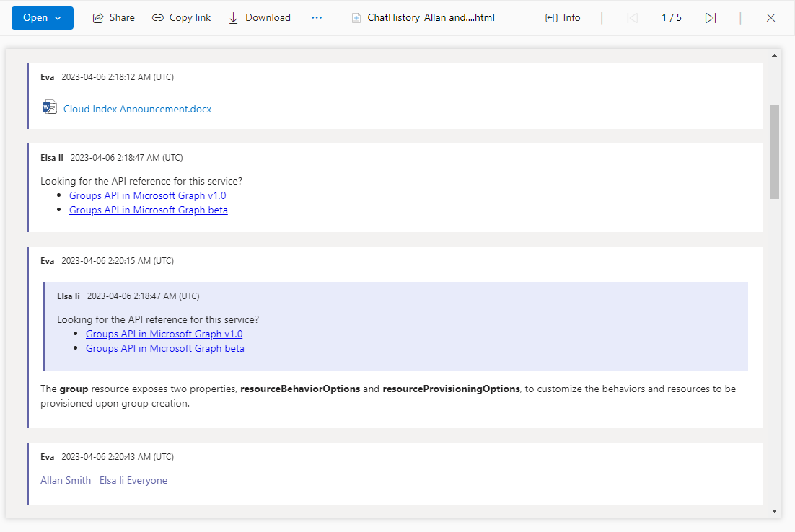Click the scroll up arrow of the chat scrollbar
795x532 pixels.
coord(774,56)
